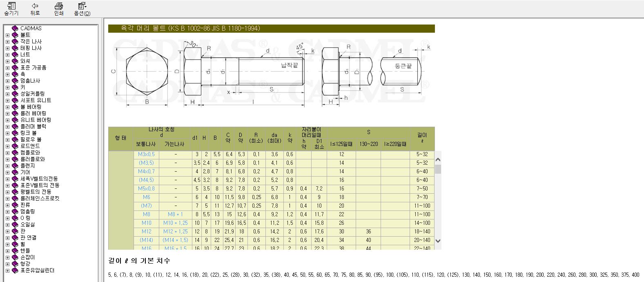Image resolution: width=644 pixels, height=282 pixels.
Task: Click the book icon beside 오일실
Action: coord(15,224)
